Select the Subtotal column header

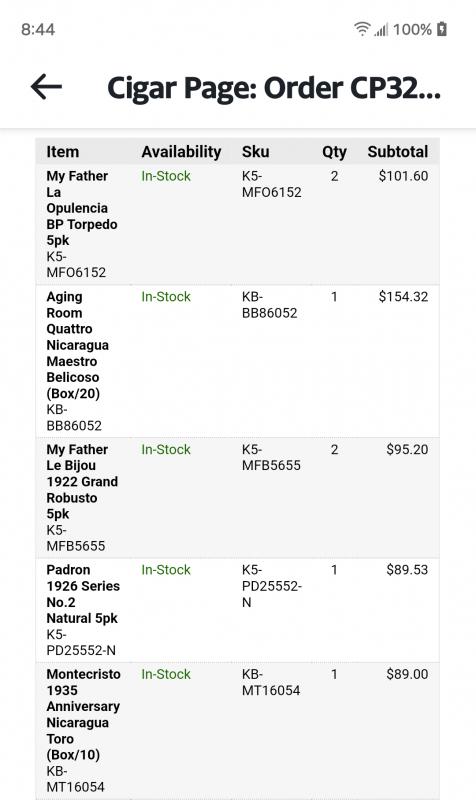[x=397, y=152]
